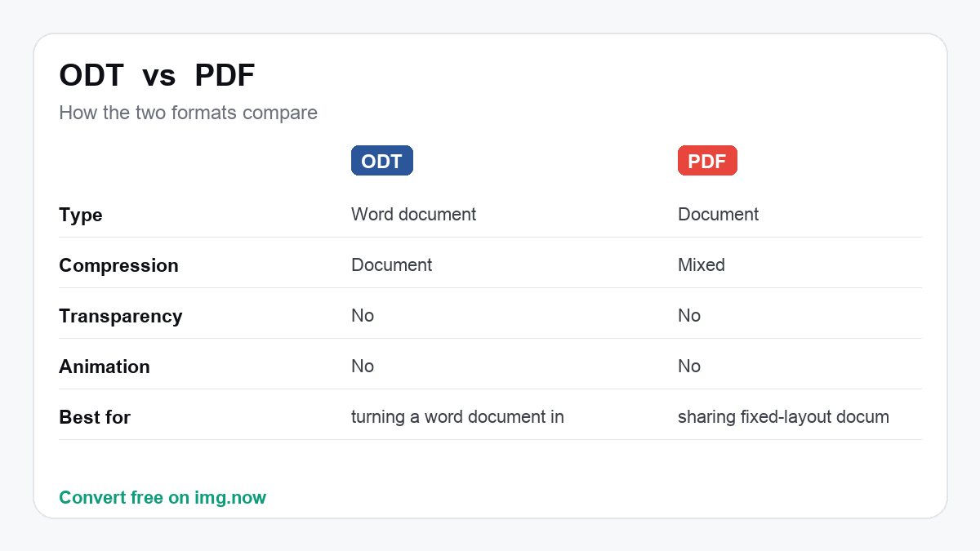
Task: Click the ODT 'No' value in Animation row
Action: pos(363,366)
